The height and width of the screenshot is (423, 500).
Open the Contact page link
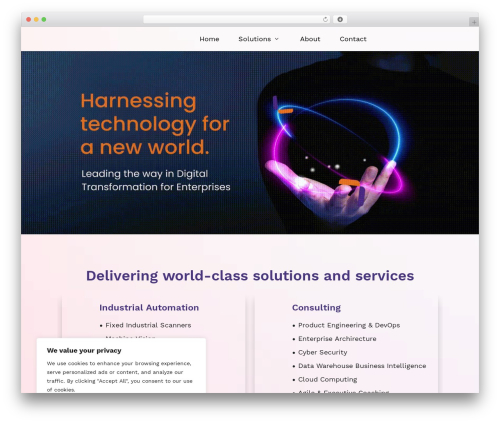pyautogui.click(x=353, y=39)
